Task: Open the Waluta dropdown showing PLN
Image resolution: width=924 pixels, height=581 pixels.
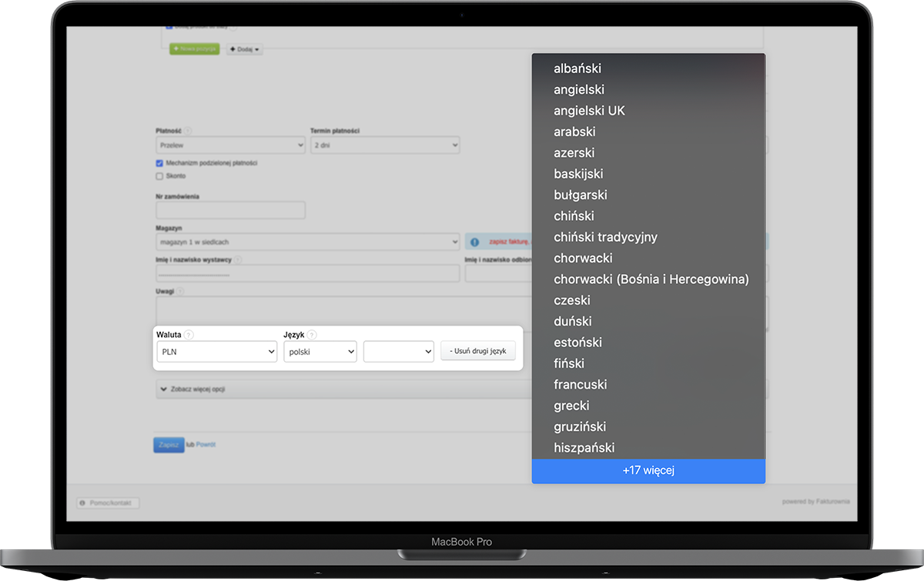Action: pos(217,352)
